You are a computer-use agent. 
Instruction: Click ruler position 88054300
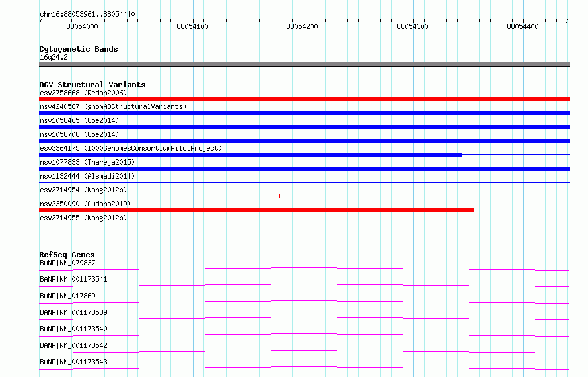[412, 26]
